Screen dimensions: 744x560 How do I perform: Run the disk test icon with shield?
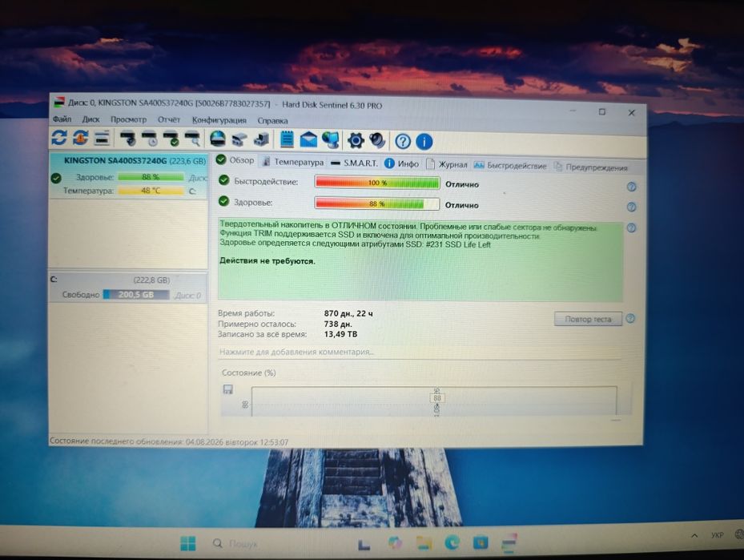127,139
